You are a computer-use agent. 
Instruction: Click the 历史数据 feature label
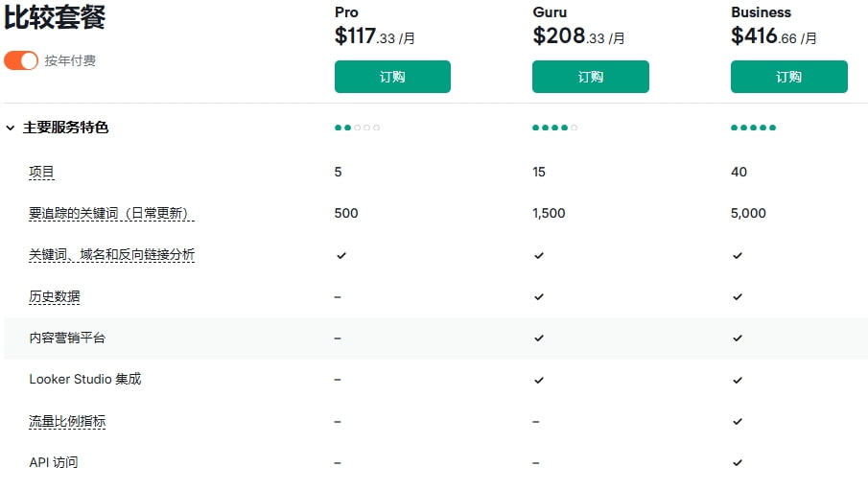55,296
